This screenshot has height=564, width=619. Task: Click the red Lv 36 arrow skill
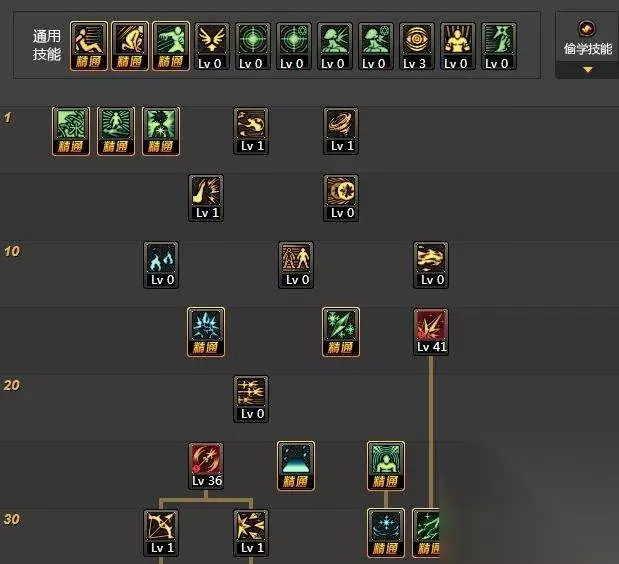(206, 466)
